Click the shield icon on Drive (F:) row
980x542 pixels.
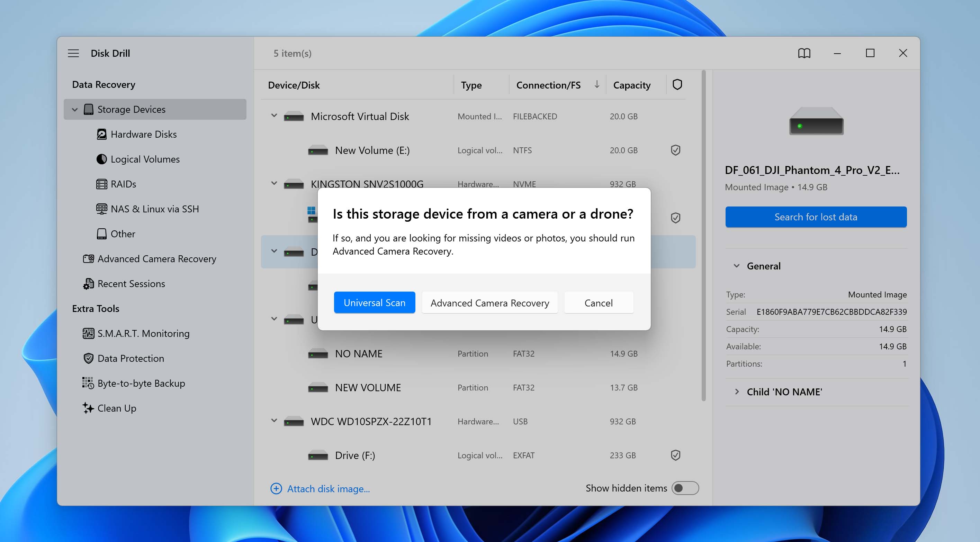675,455
